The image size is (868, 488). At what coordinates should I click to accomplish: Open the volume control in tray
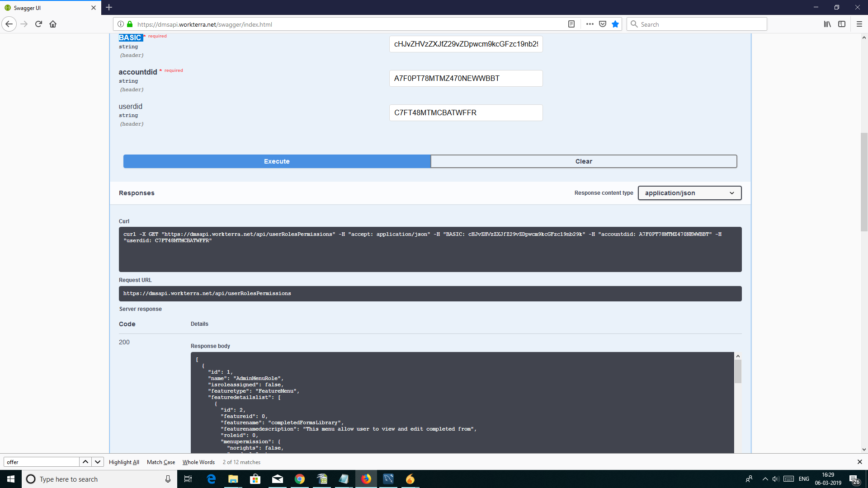point(776,479)
